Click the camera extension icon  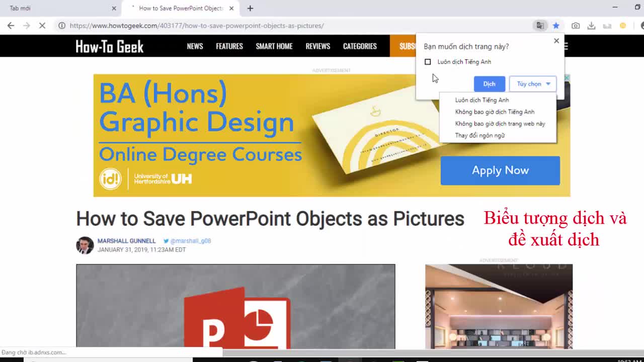576,26
